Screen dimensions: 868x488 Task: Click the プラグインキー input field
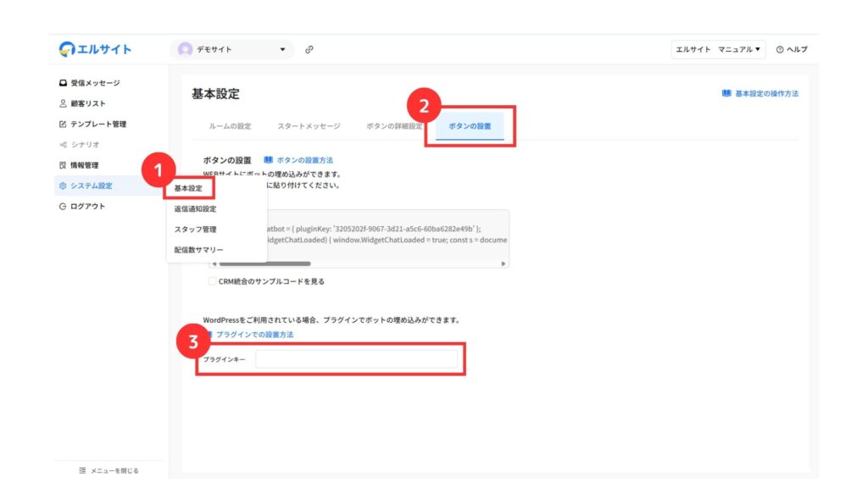pos(356,360)
